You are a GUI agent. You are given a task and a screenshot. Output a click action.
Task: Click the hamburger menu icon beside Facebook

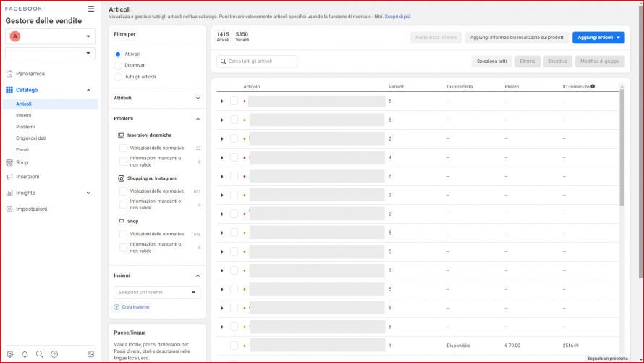pyautogui.click(x=90, y=9)
